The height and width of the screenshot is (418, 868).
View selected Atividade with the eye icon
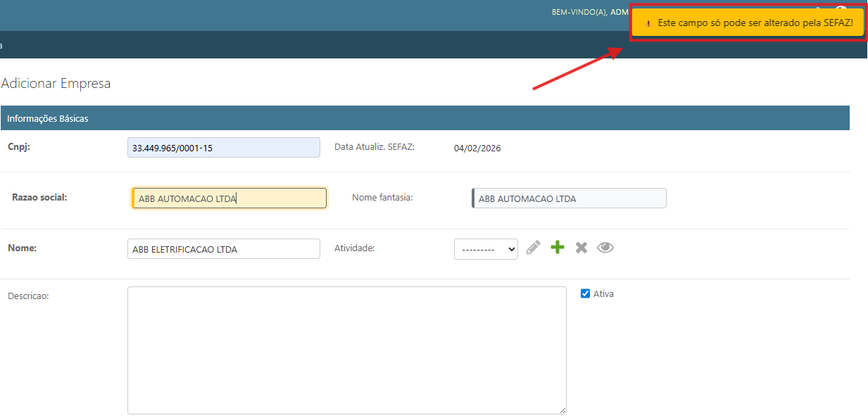[605, 248]
